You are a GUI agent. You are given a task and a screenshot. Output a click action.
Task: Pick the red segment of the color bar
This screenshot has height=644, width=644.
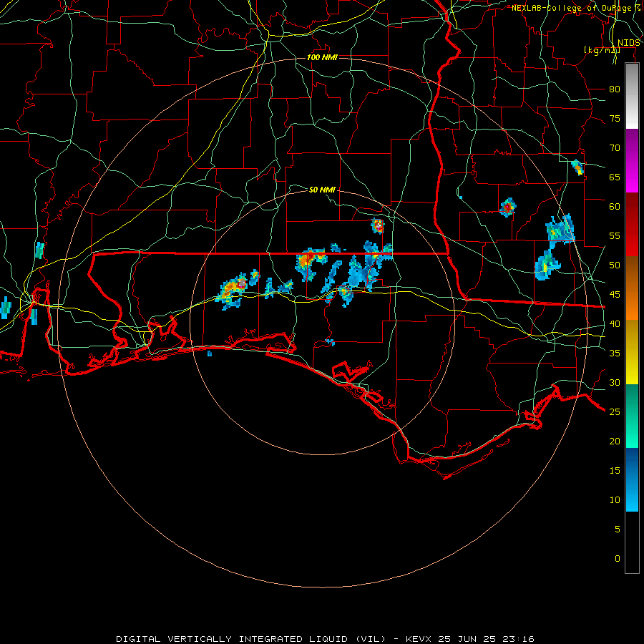pyautogui.click(x=632, y=225)
